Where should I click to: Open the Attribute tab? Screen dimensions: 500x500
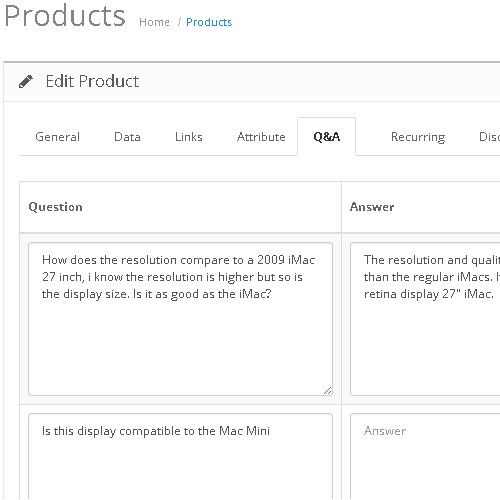pos(261,137)
